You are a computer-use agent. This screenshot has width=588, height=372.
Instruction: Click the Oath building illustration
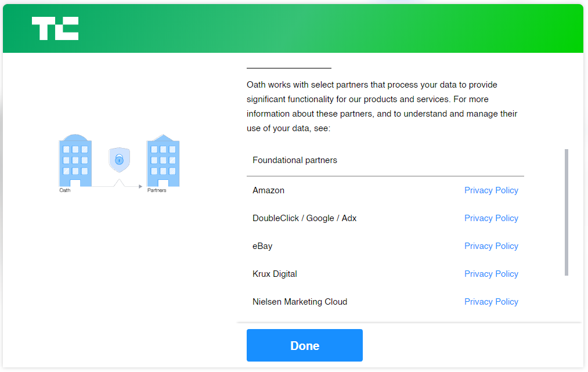click(x=75, y=160)
